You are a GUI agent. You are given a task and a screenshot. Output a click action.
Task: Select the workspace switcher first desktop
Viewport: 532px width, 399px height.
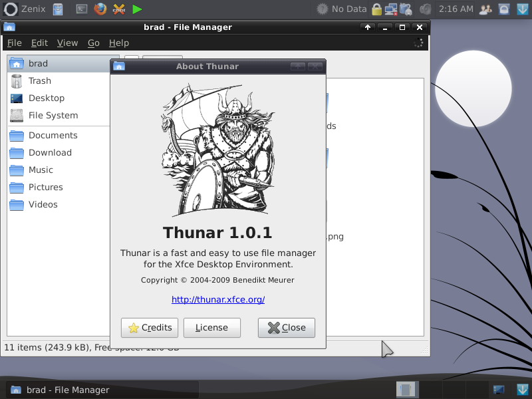point(407,390)
